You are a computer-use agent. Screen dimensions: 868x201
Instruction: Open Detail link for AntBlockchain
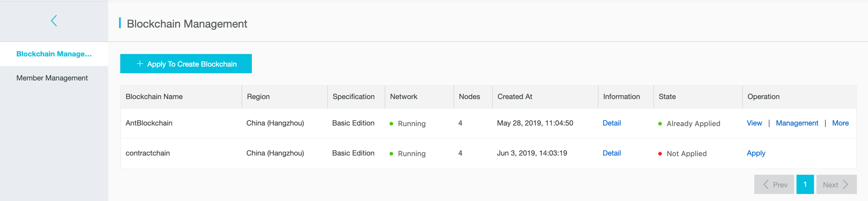pos(611,123)
